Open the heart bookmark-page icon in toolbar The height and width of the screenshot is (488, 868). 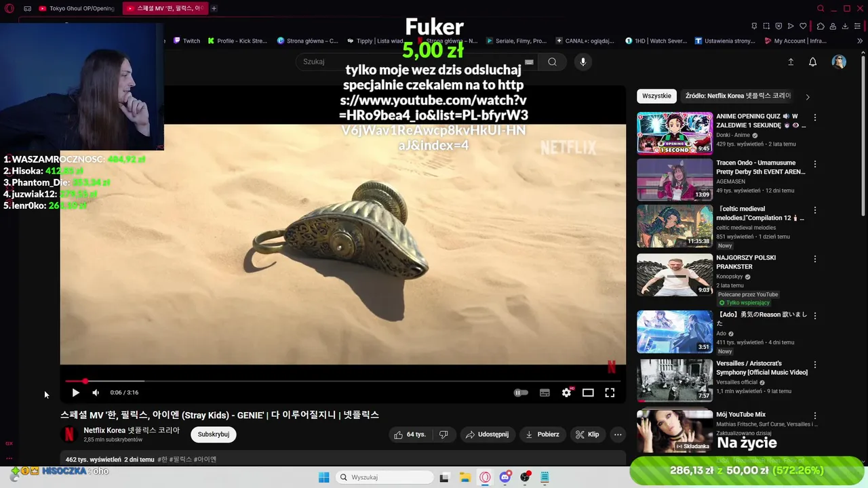(x=803, y=26)
